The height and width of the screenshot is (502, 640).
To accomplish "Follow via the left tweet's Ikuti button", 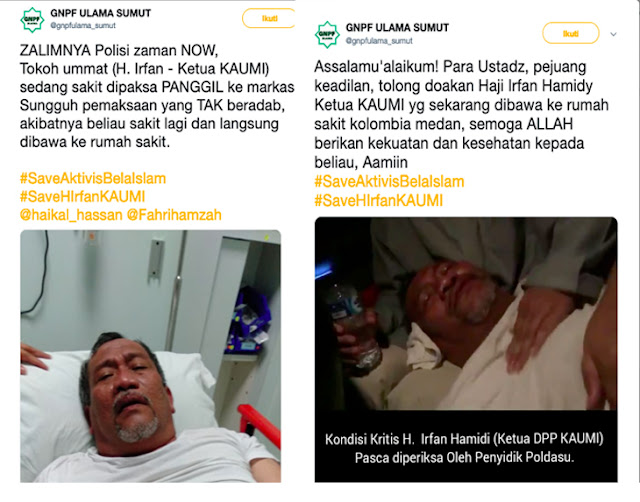I will (269, 18).
